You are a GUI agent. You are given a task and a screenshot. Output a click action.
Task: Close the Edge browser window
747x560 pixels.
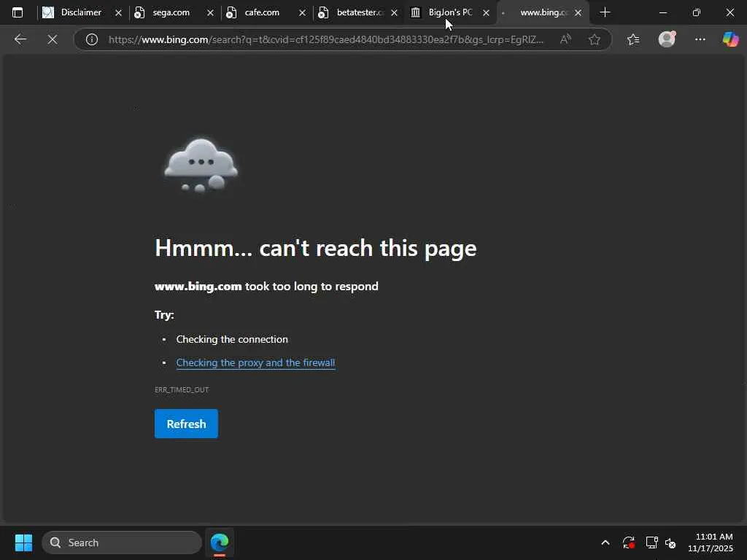(x=729, y=13)
